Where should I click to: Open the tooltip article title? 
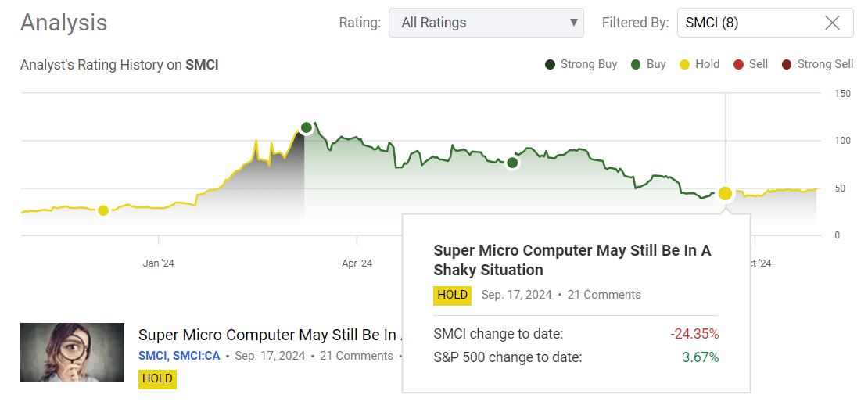pos(572,260)
